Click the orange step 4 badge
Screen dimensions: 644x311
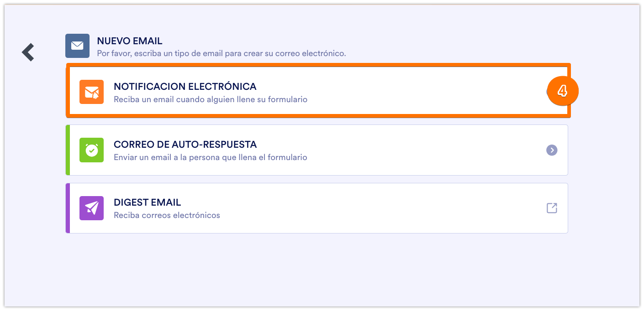pos(562,91)
